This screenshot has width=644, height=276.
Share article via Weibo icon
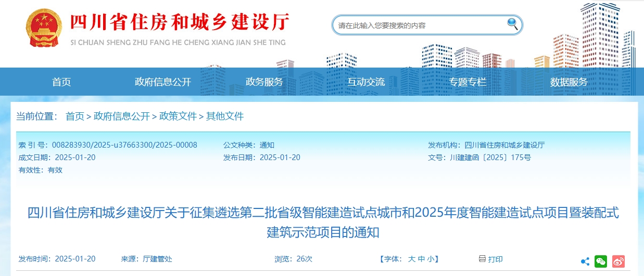[618, 261]
